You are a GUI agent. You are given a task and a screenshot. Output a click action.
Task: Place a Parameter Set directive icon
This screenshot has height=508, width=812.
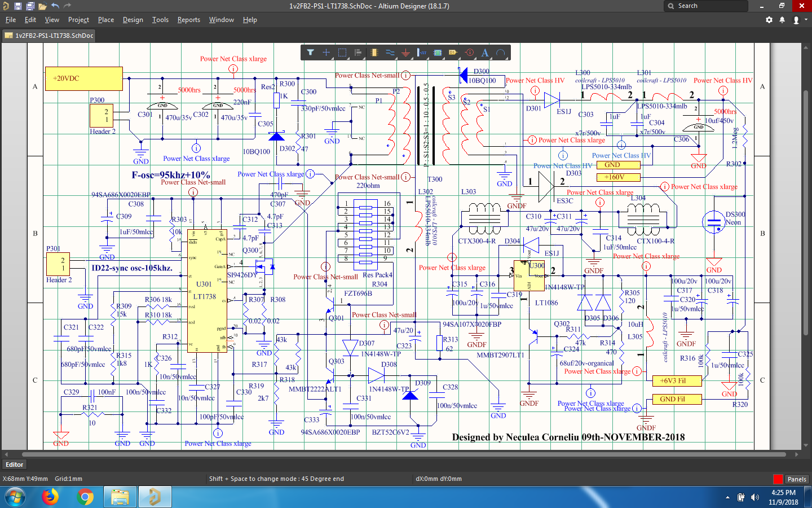coord(469,52)
